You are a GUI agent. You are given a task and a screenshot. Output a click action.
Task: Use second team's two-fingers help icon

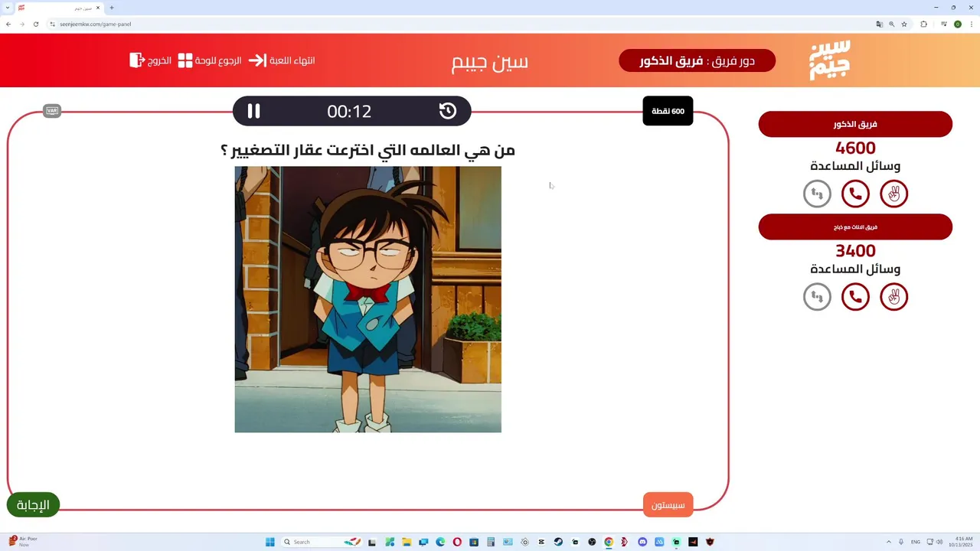pyautogui.click(x=893, y=296)
